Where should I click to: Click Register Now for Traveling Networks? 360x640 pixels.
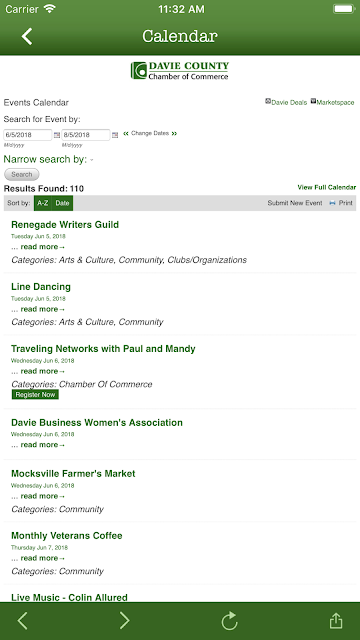[x=35, y=395]
